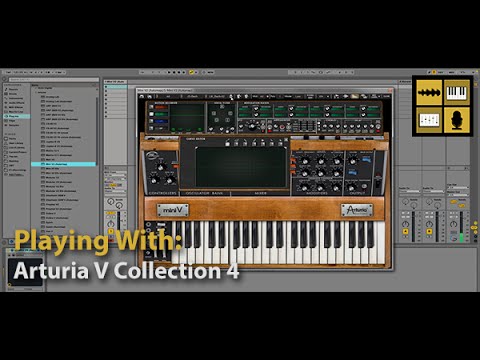This screenshot has width=480, height=360.
Task: Toggle the MIDI map mode switch
Action: click(x=451, y=72)
